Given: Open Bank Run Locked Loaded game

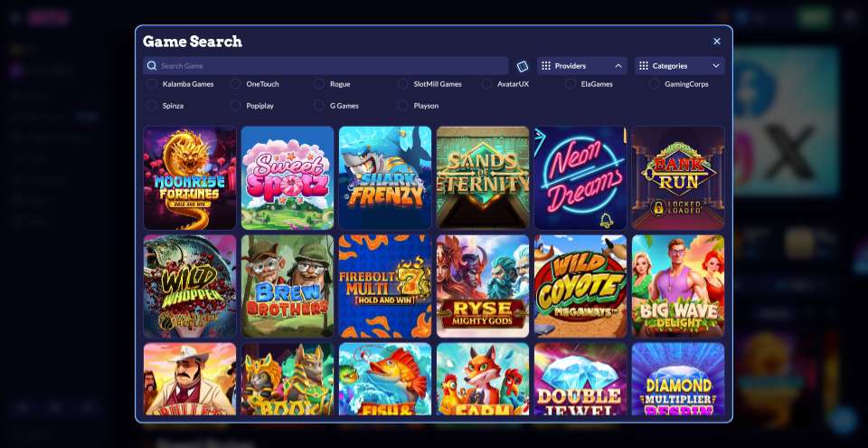Looking at the screenshot, I should 678,178.
